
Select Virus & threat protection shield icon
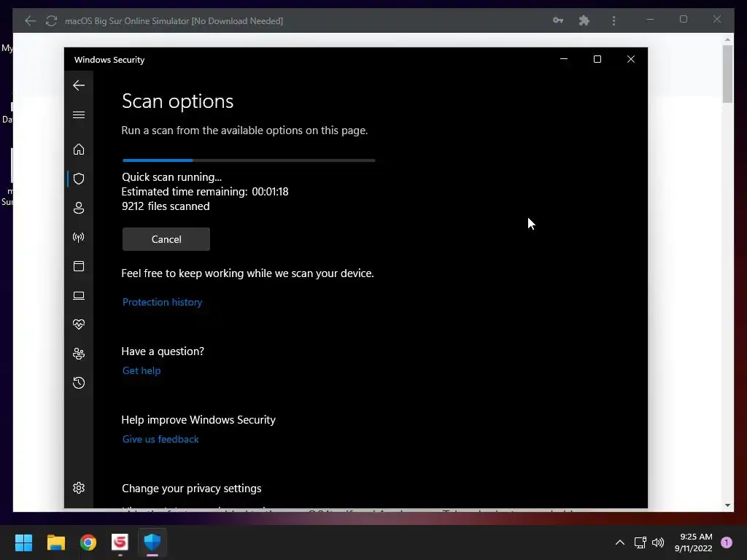coord(79,179)
